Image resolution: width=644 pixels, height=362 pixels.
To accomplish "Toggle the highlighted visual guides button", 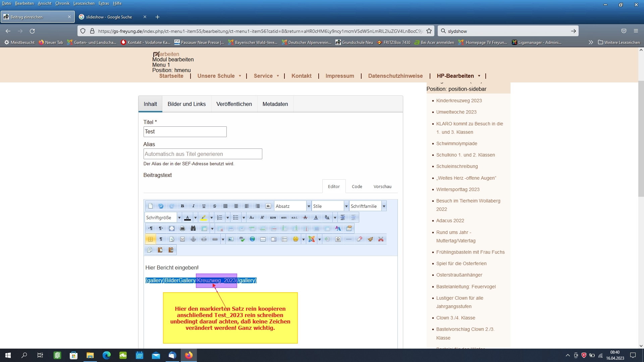I will [150, 239].
